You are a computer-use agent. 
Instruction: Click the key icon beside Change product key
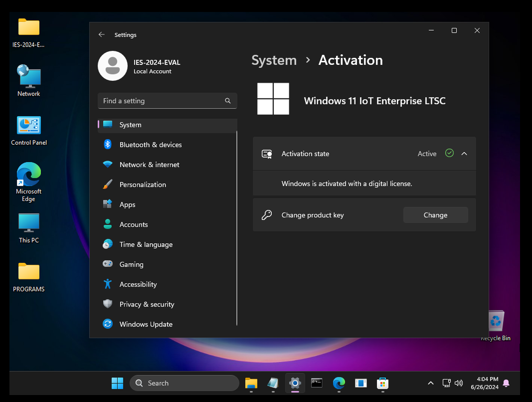[267, 215]
